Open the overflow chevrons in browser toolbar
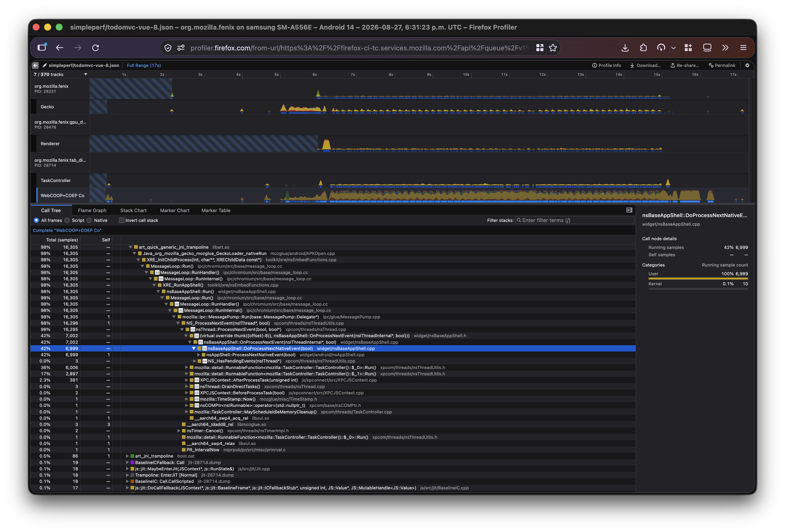Image resolution: width=785 pixels, height=532 pixels. [x=725, y=48]
